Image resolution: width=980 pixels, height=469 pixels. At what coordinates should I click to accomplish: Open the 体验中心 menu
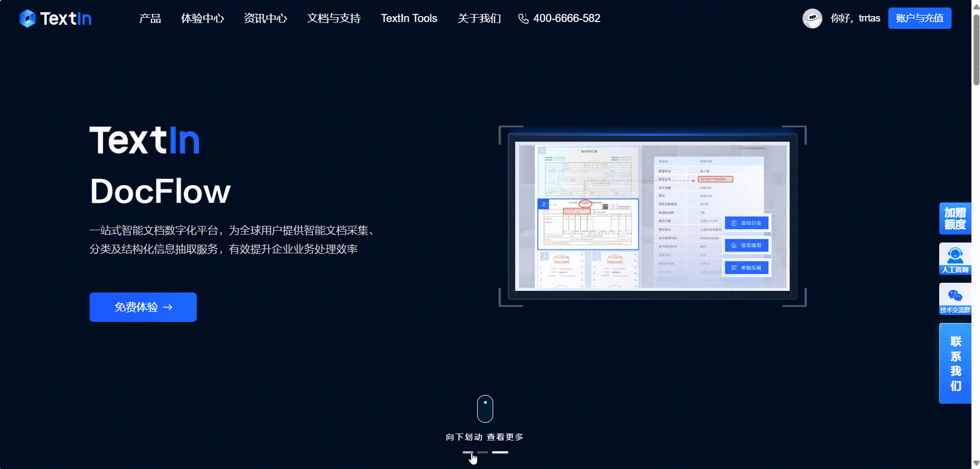coord(202,18)
